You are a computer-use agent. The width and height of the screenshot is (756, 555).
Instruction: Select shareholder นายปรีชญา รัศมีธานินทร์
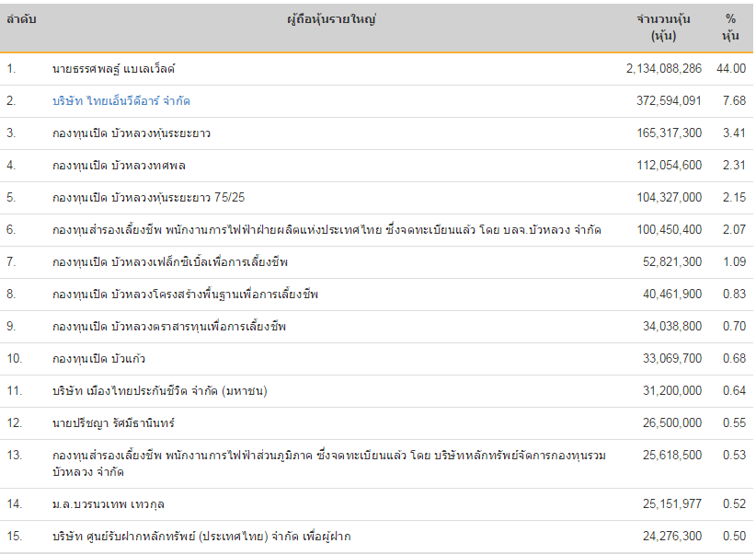[x=113, y=422]
